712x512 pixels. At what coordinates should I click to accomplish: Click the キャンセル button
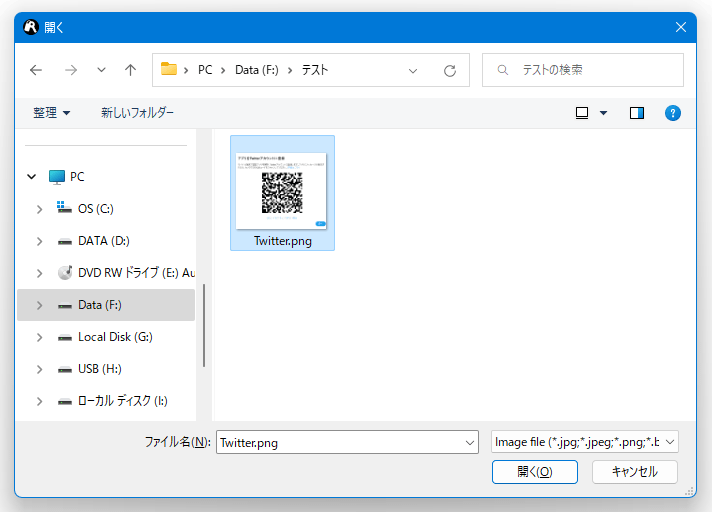click(634, 472)
